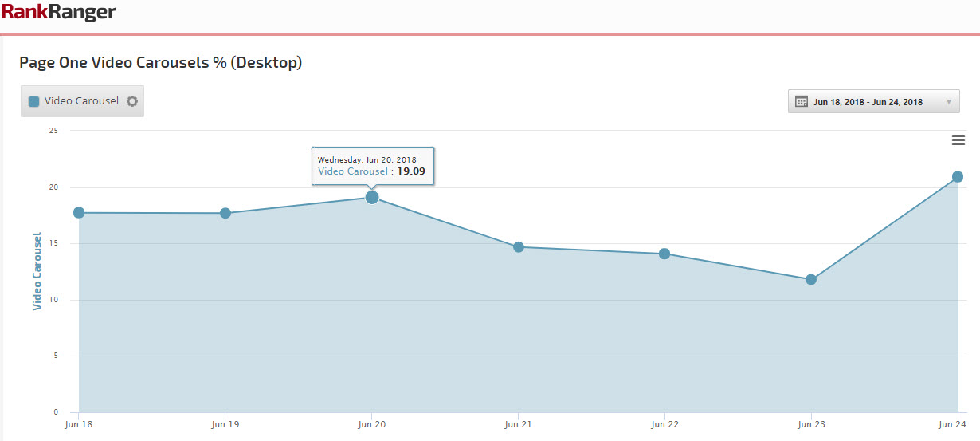Expand the date range dropdown arrow
980x441 pixels.
pos(948,102)
